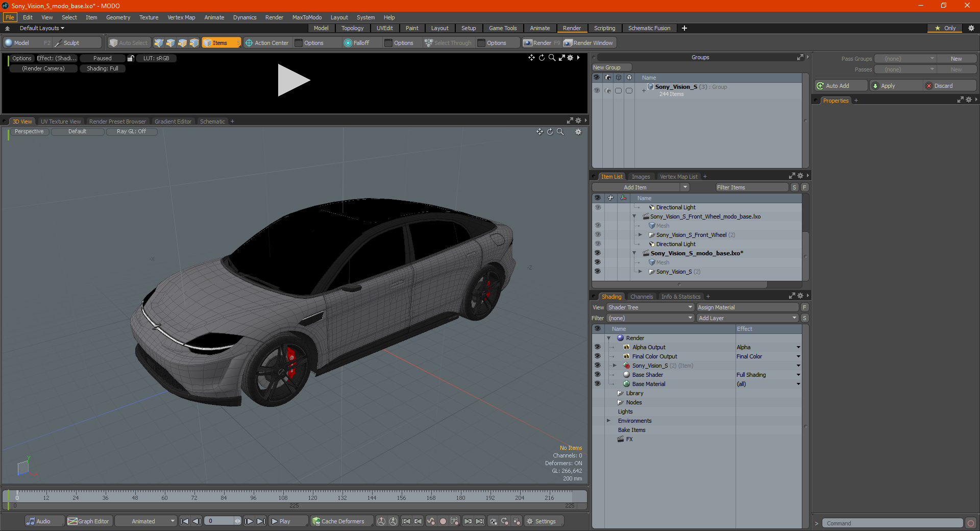Toggle visibility of Sony_Vision_S_Front_Wheel (2) item
The width and height of the screenshot is (980, 531).
coord(598,235)
